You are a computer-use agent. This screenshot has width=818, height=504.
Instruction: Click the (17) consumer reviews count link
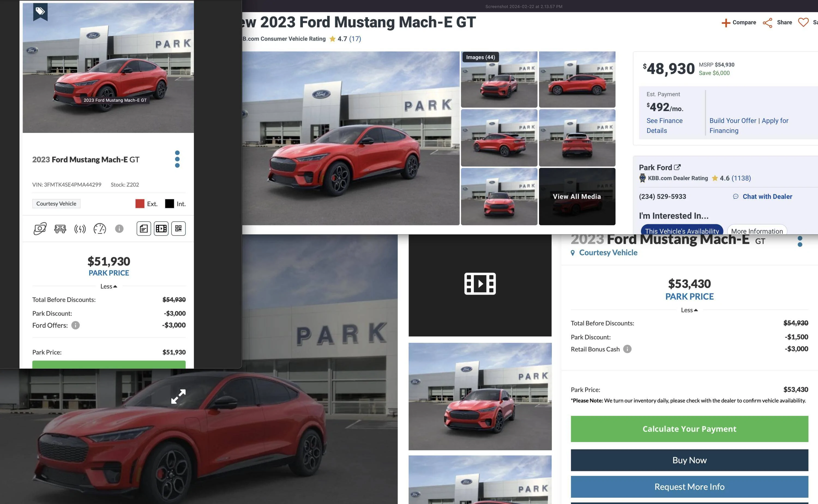tap(355, 39)
